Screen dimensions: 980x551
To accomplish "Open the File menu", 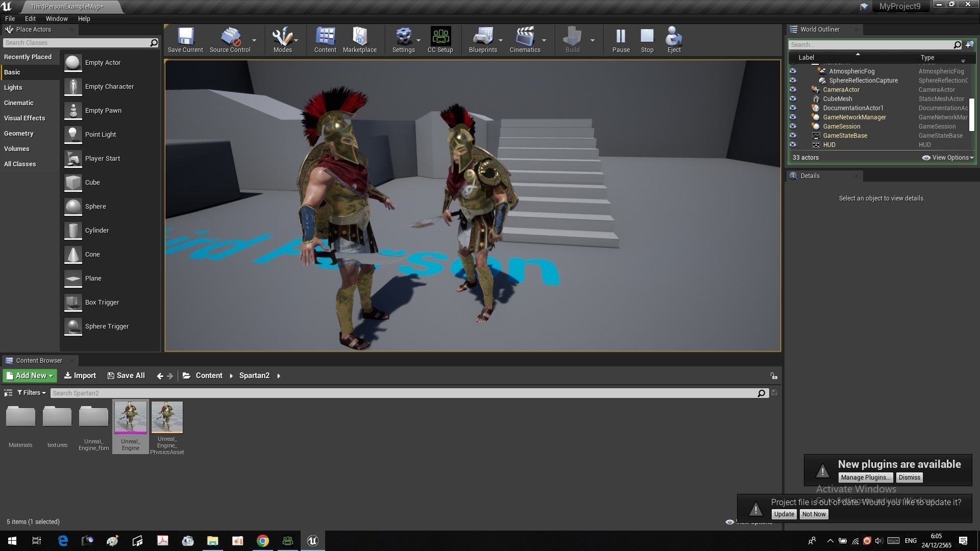I will pyautogui.click(x=10, y=18).
